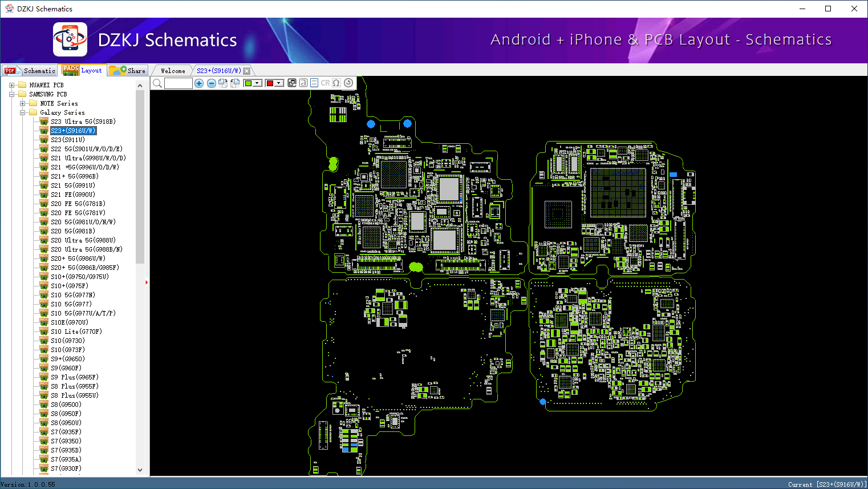868x489 pixels.
Task: Select the S23+(S916U/W) document tab
Action: (218, 71)
